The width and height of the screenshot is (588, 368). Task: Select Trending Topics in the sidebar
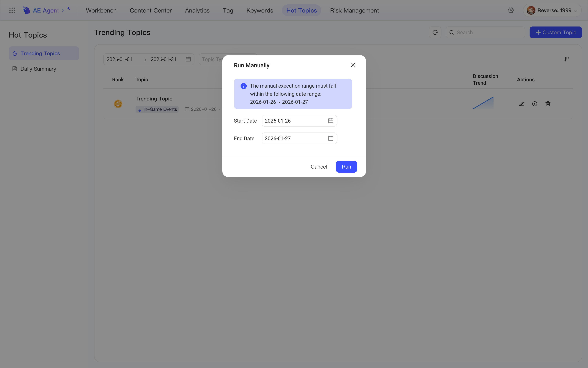point(44,53)
